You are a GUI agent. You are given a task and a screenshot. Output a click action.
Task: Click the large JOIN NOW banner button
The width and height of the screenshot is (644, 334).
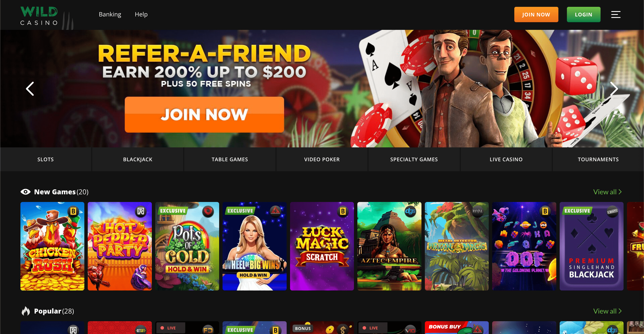(204, 115)
